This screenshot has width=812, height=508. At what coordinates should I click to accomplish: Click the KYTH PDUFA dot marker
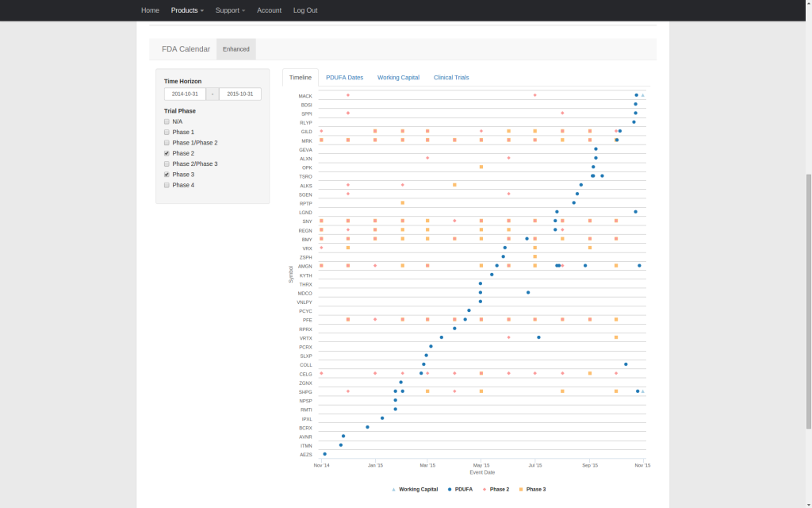click(492, 275)
